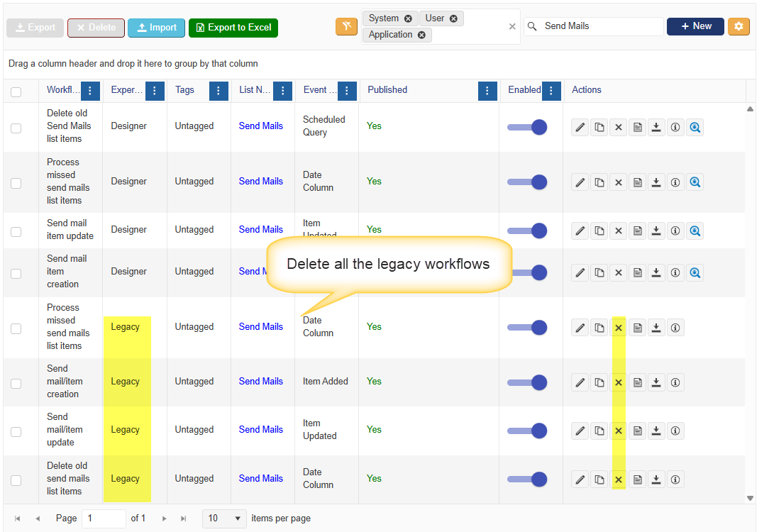Image resolution: width=769 pixels, height=532 pixels.
Task: Remove the System filter tag
Action: (408, 18)
